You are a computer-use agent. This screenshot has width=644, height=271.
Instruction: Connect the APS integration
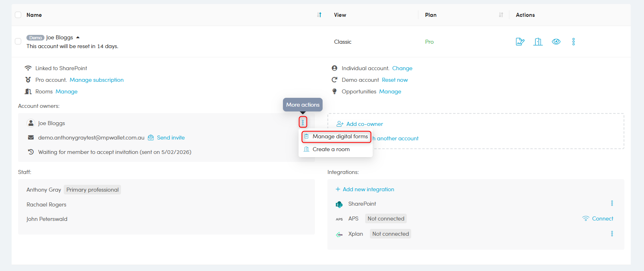coord(602,218)
